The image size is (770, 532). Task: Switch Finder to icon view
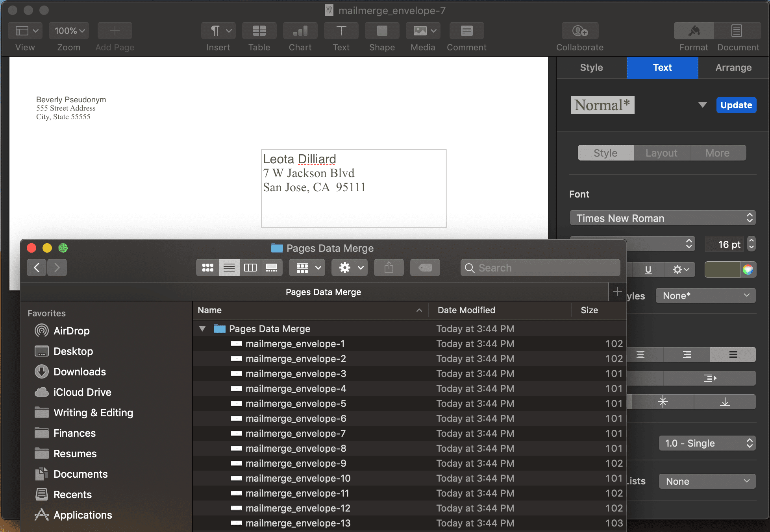207,268
